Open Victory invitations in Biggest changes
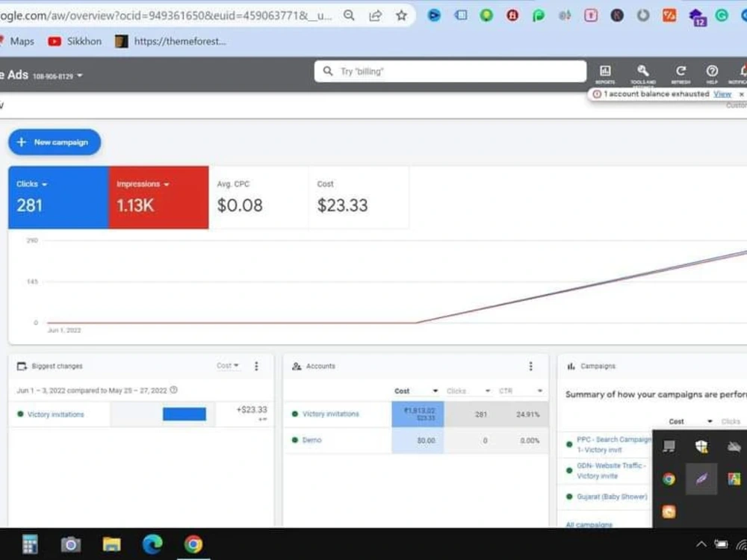The width and height of the screenshot is (747, 560). [55, 414]
